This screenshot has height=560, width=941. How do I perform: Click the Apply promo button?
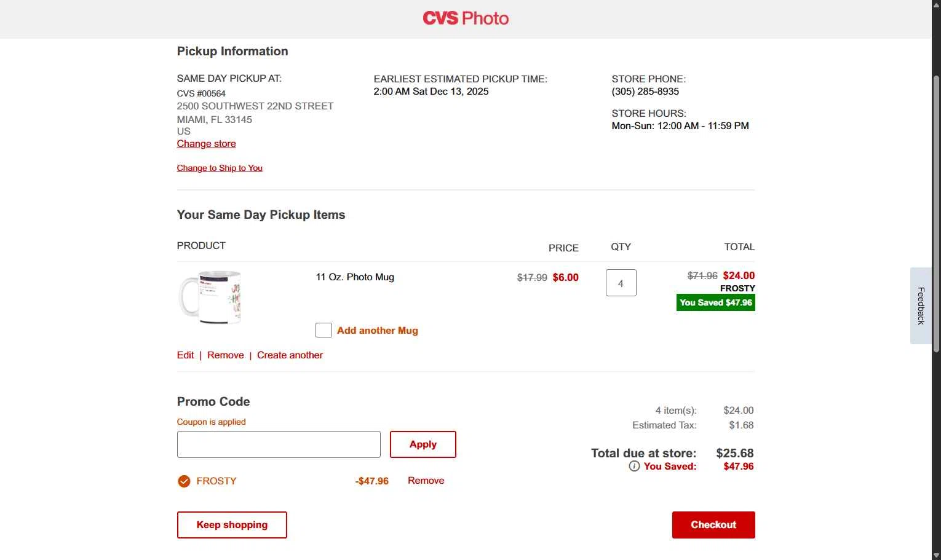[x=423, y=444]
